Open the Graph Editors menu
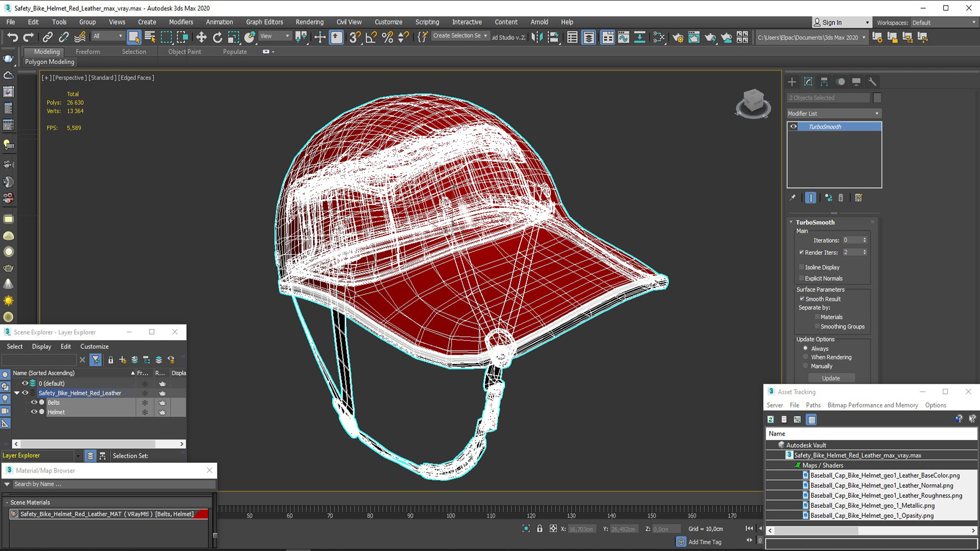980x551 pixels. (x=264, y=22)
